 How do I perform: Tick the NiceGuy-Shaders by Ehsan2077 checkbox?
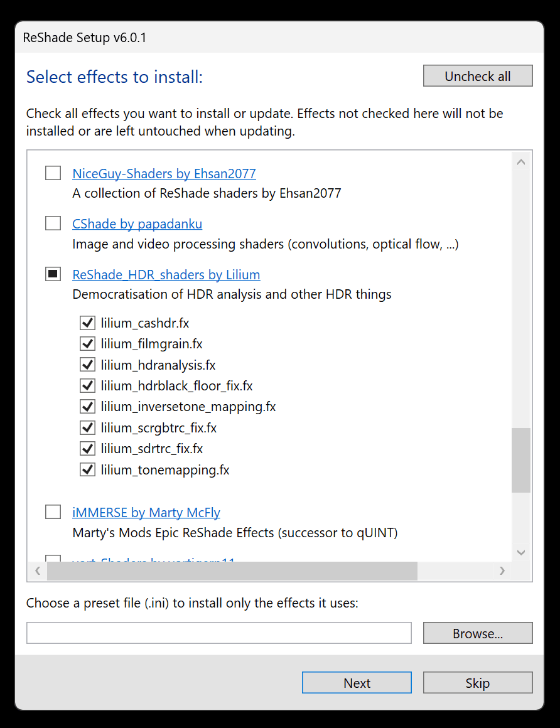pos(53,173)
